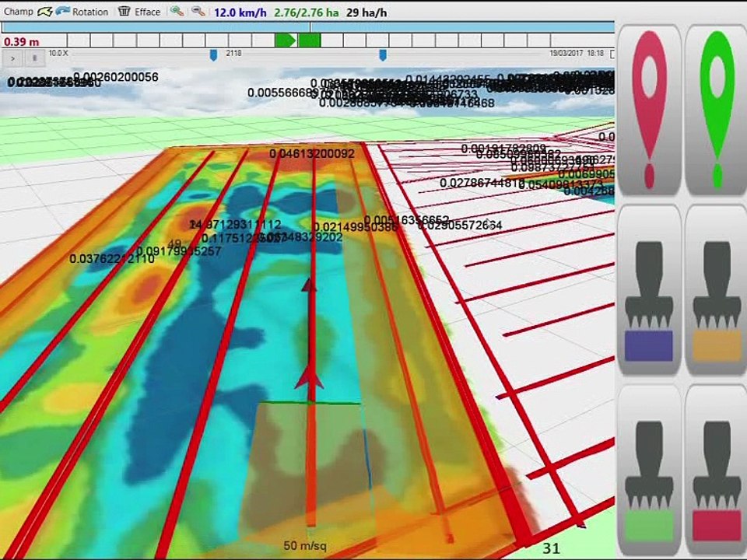
Task: Click the pause replay button
Action: [35, 58]
